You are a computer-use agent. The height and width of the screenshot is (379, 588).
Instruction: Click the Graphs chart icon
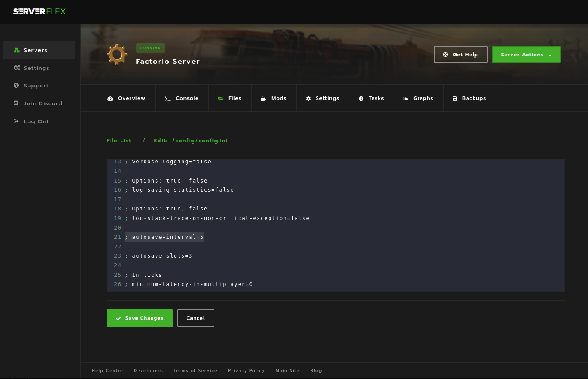point(406,99)
